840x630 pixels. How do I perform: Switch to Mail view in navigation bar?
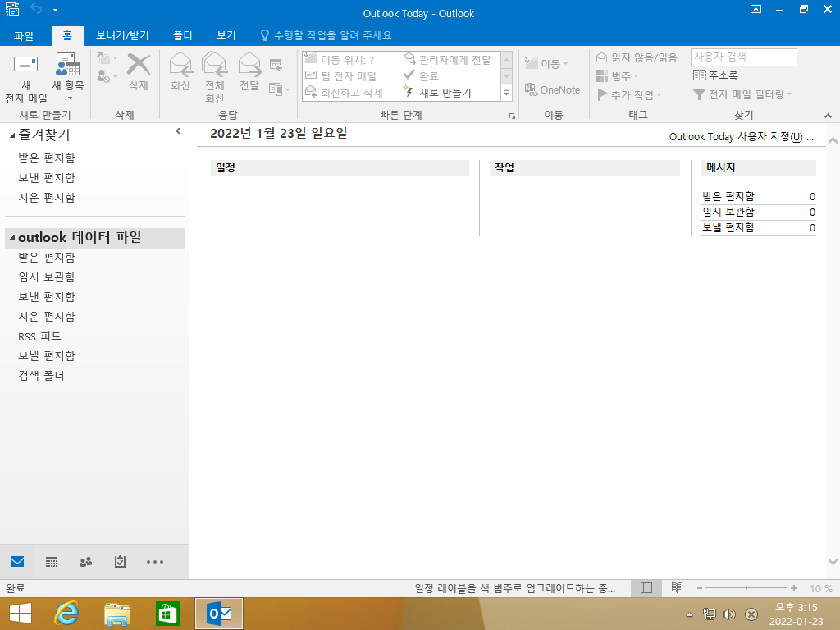coord(17,561)
